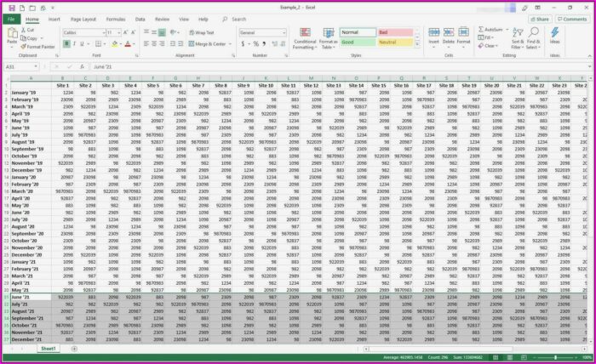Screen dimensions: 596x364
Task: Switch to the Formulas tab
Action: (x=116, y=19)
